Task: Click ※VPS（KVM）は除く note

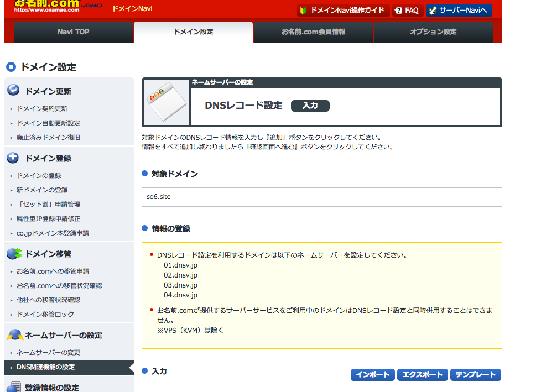Action: pos(190,330)
